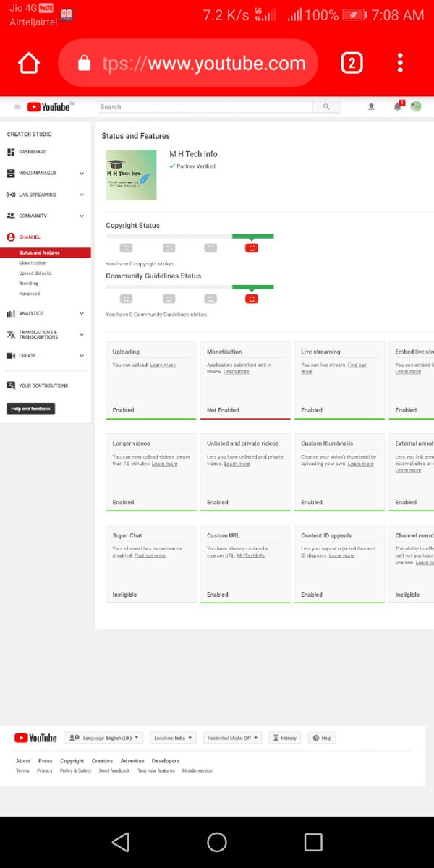The height and width of the screenshot is (868, 434).
Task: Click the red Copyright Status face icon
Action: point(252,247)
